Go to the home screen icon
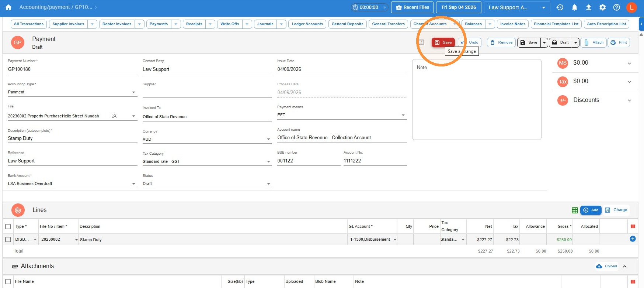644x288 pixels. click(8, 7)
